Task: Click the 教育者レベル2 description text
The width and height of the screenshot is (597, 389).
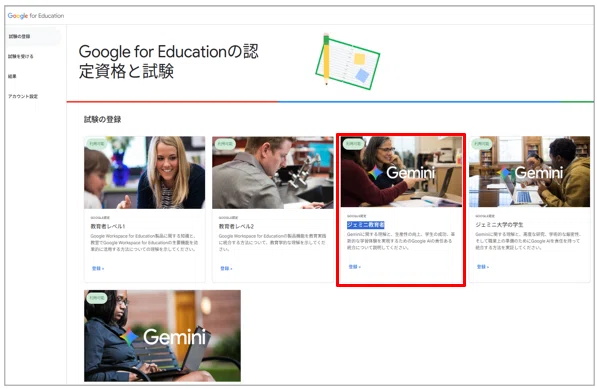Action: click(x=272, y=242)
